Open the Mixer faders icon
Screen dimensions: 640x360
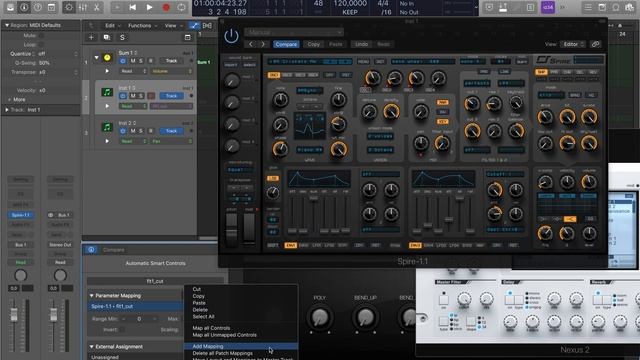pyautogui.click(x=83, y=7)
